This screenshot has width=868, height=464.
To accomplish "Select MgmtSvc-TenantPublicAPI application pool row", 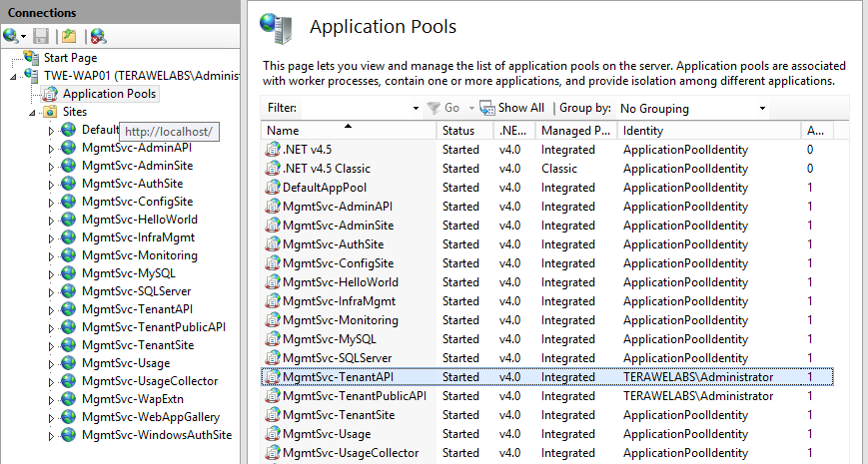I will 354,396.
